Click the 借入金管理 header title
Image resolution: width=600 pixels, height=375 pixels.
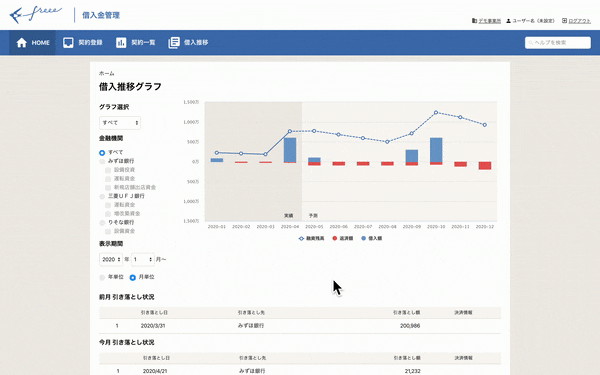click(101, 15)
